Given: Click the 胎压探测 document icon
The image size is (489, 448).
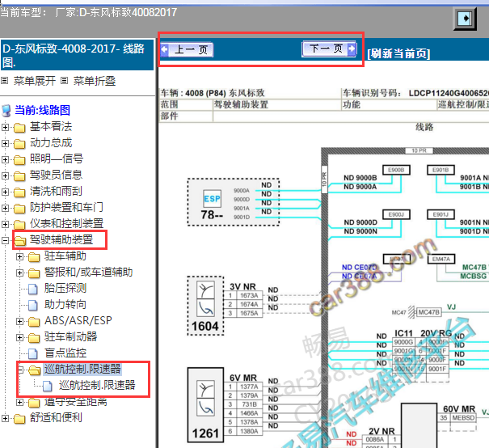Looking at the screenshot, I should (x=33, y=290).
